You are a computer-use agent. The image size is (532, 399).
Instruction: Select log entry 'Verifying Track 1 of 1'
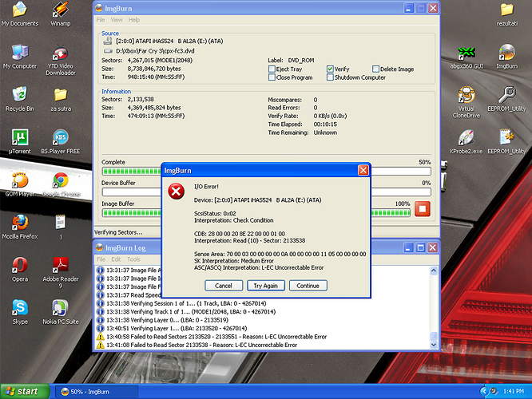(x=191, y=311)
